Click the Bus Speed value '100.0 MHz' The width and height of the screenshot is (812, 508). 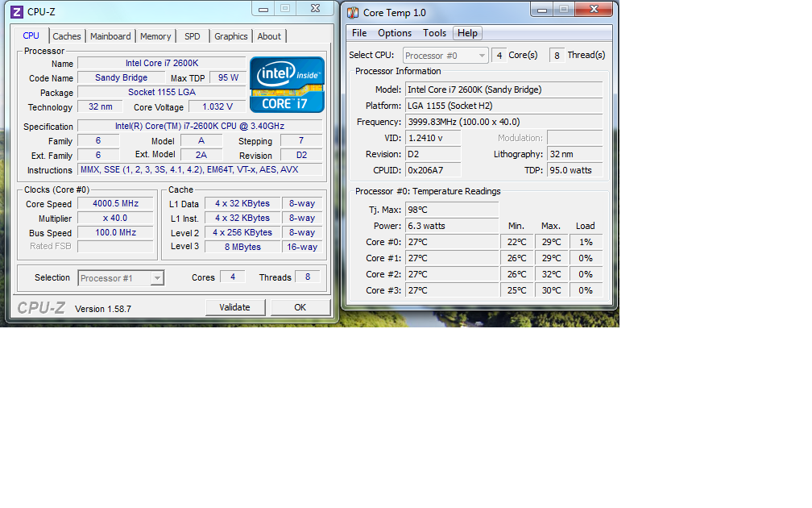[x=115, y=233]
